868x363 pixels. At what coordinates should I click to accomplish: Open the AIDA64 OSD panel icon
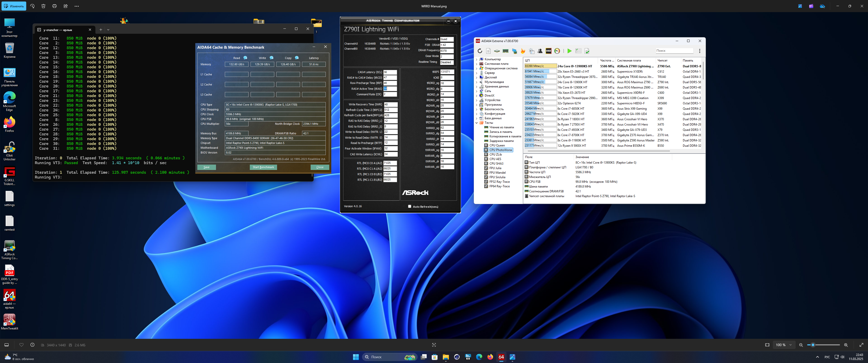point(548,51)
